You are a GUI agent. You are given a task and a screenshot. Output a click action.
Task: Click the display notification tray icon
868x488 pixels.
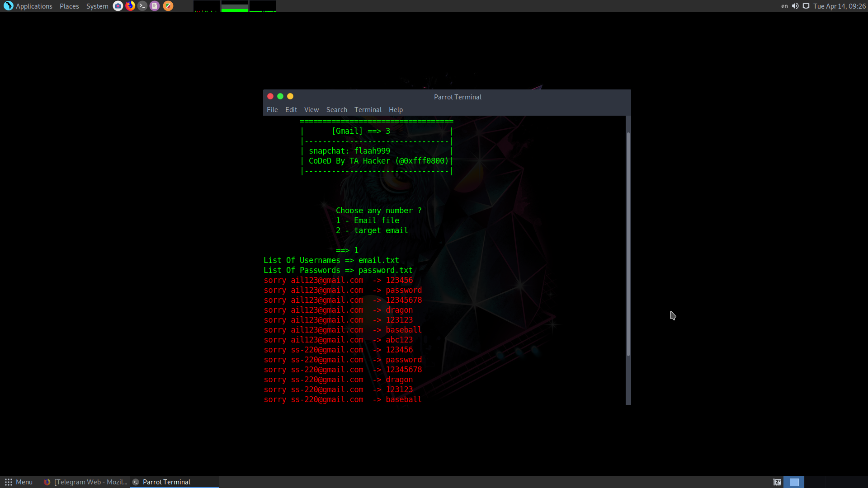(806, 6)
